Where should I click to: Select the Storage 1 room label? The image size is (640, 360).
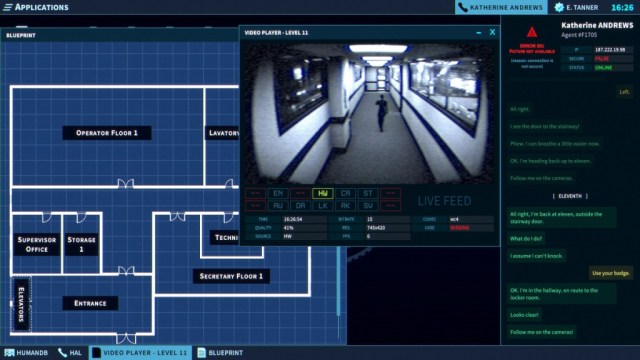tap(81, 244)
